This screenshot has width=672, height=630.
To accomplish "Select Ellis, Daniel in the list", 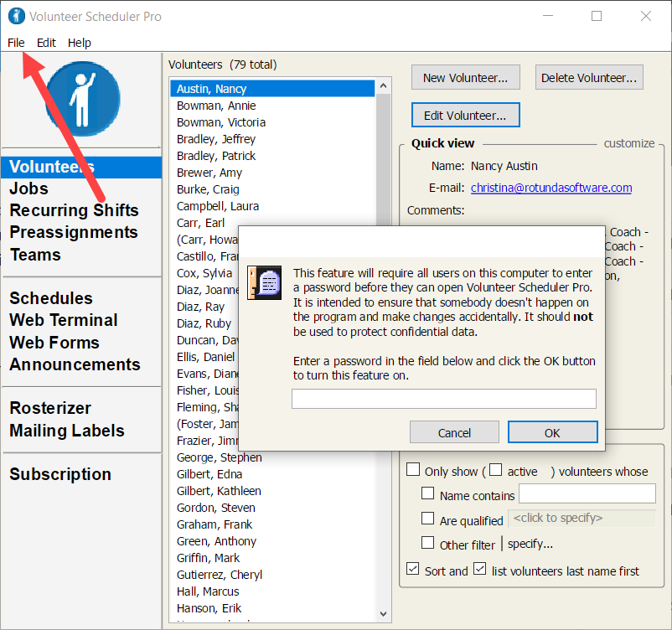I will [x=204, y=357].
